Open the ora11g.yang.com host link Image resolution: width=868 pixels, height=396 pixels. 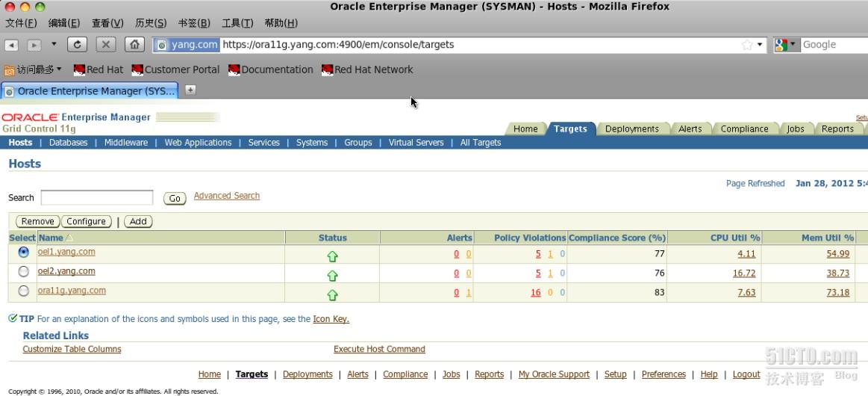[72, 291]
